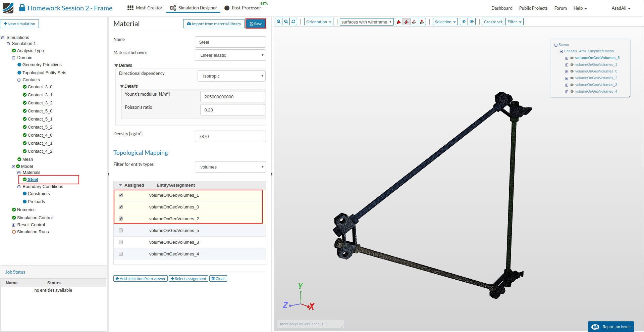Click Add selection from viewer button

coord(141,279)
